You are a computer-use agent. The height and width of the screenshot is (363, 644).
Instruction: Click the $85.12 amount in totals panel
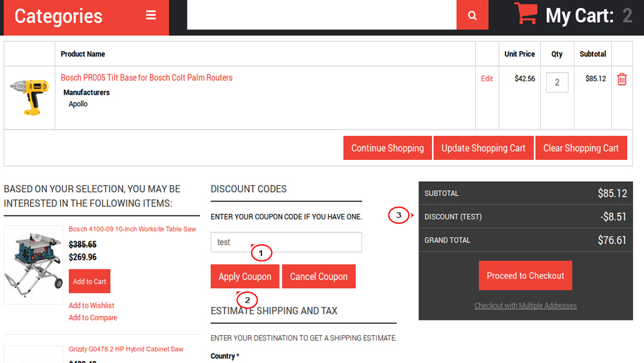612,193
